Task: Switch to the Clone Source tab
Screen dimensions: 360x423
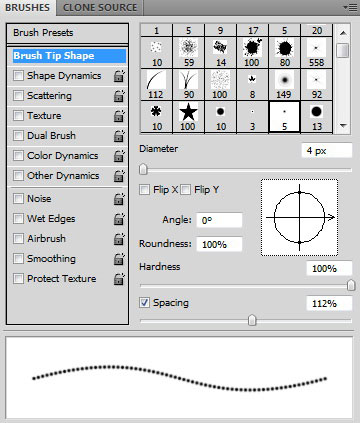Action: (x=100, y=8)
